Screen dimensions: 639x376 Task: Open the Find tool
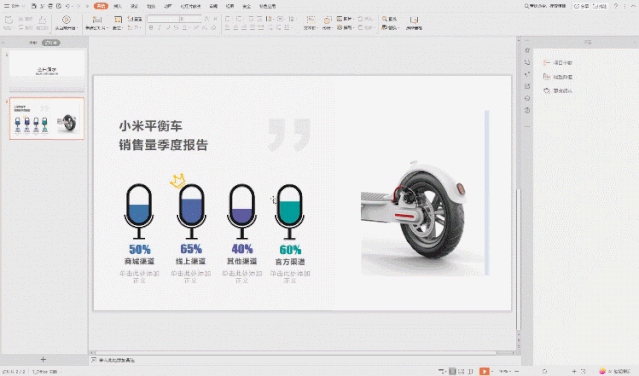[x=389, y=19]
